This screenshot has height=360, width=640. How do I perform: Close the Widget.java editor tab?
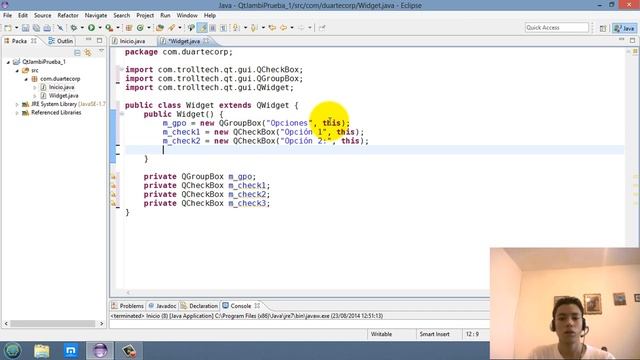[x=206, y=41]
